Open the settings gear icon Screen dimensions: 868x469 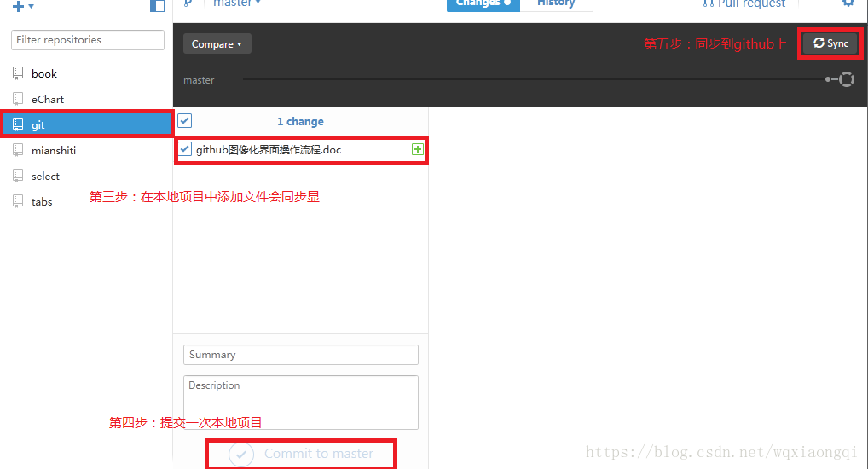pyautogui.click(x=848, y=3)
